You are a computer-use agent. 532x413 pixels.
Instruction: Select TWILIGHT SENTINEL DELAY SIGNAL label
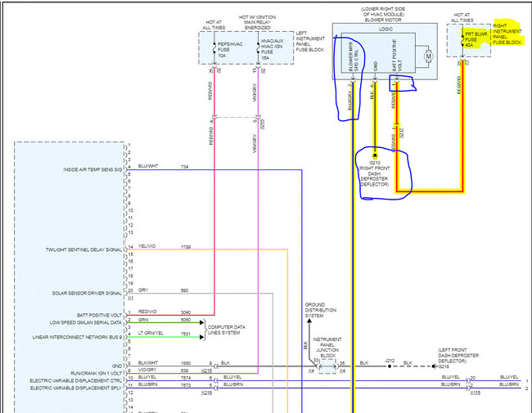coord(83,249)
